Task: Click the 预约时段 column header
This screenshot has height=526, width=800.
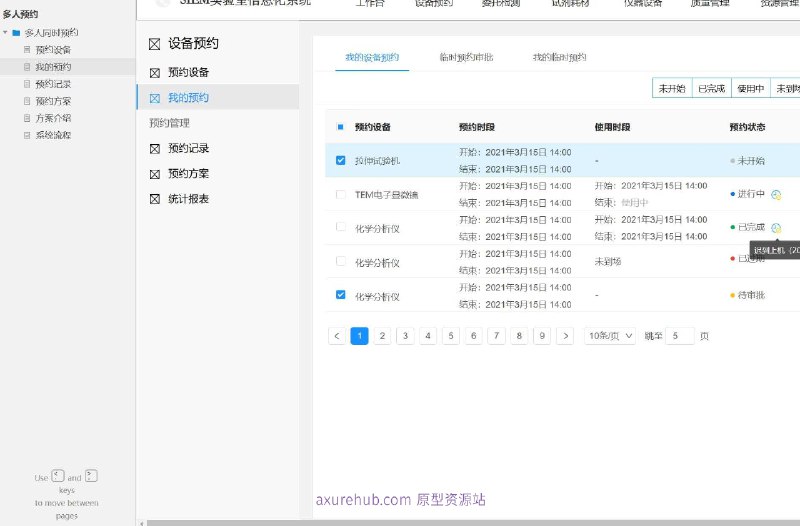Action: (x=477, y=127)
